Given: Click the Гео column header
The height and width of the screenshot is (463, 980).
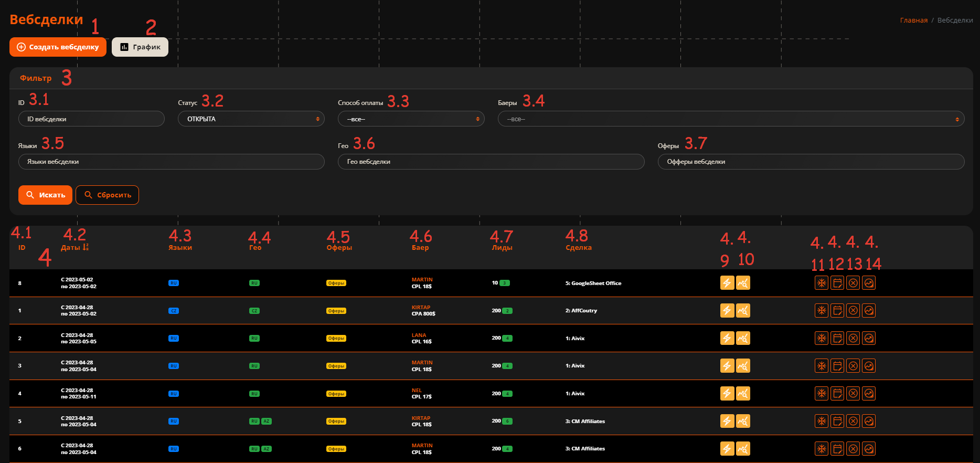Looking at the screenshot, I should tap(255, 248).
